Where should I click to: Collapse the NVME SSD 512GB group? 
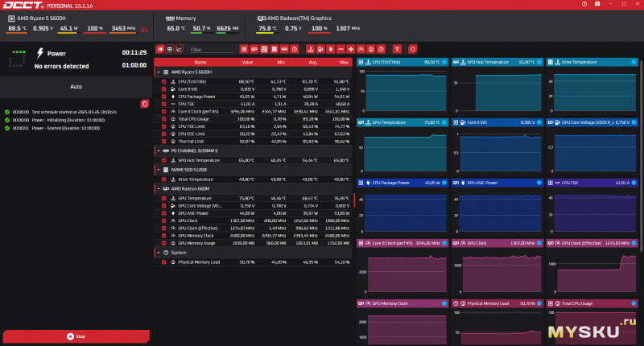point(159,170)
